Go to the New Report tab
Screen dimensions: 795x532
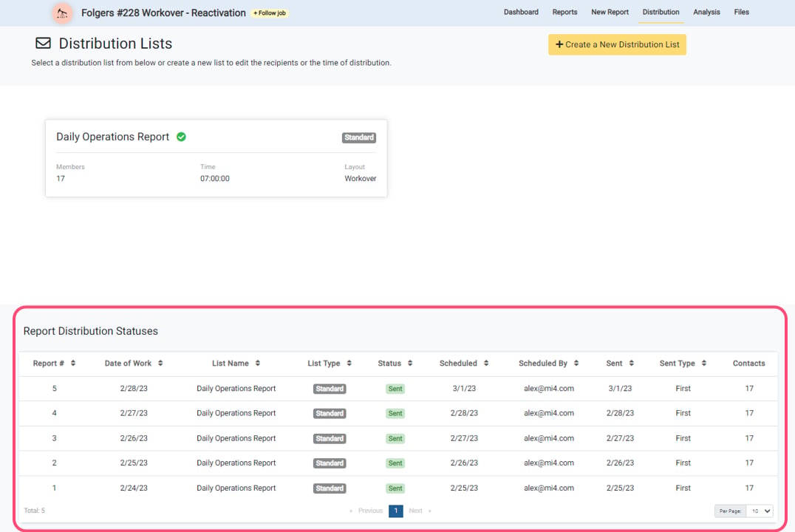coord(610,12)
